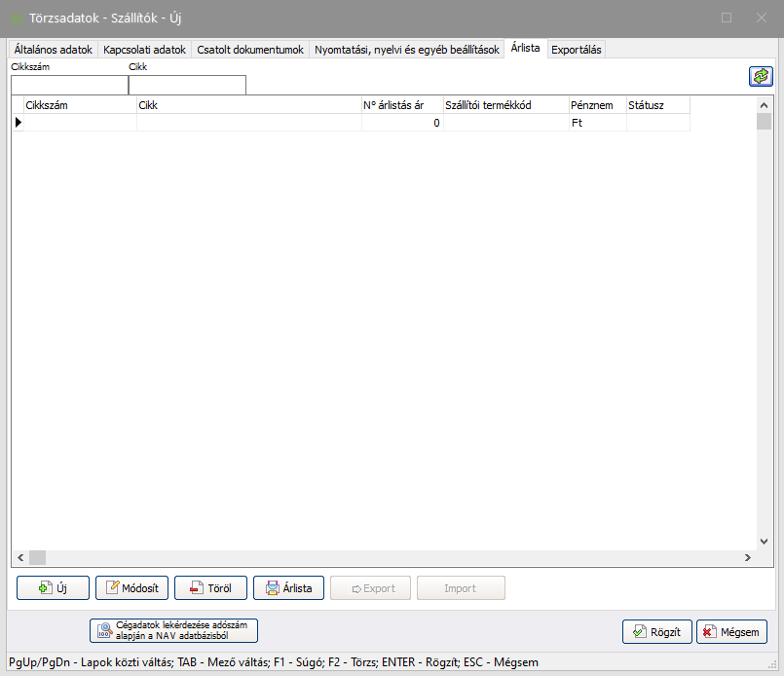Viewport: 784px width, 676px height.
Task: Save with the Rögzít button
Action: [x=657, y=631]
